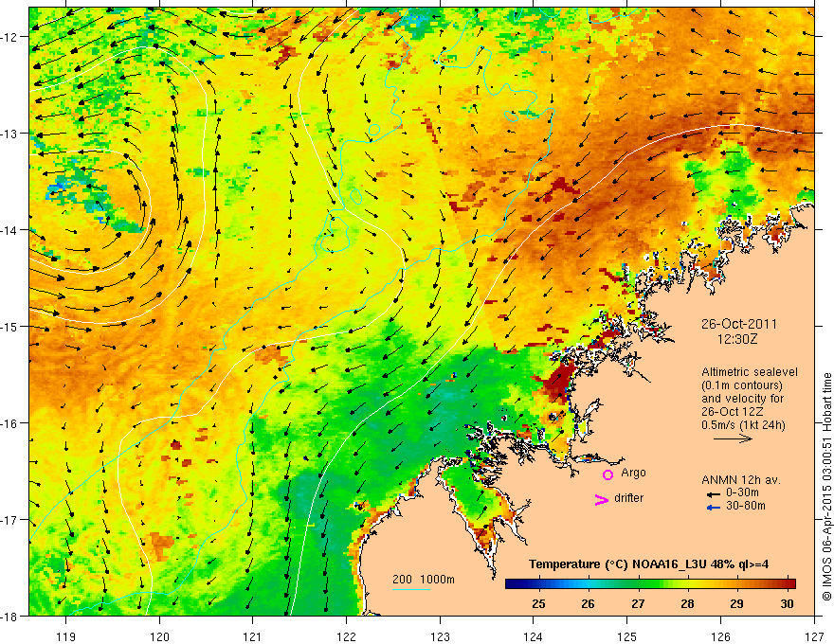The height and width of the screenshot is (644, 834).
Task: Click the latitude axis label -16
Action: tap(10, 423)
